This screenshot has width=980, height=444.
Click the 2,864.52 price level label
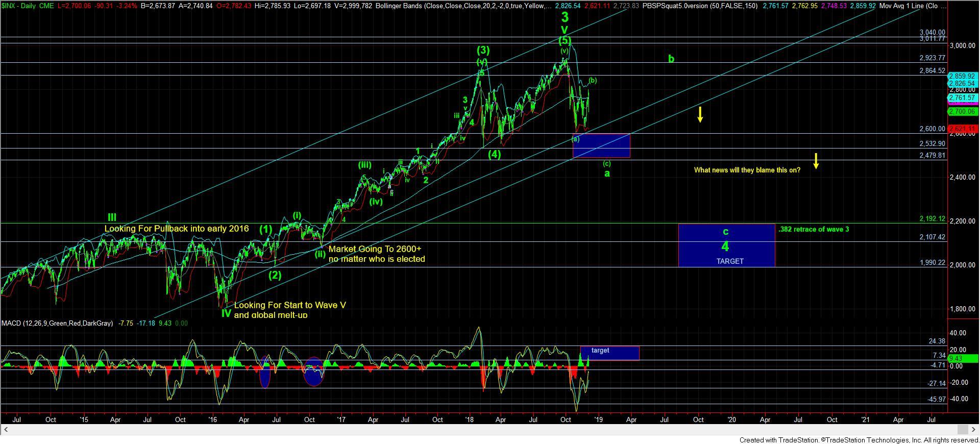[933, 71]
